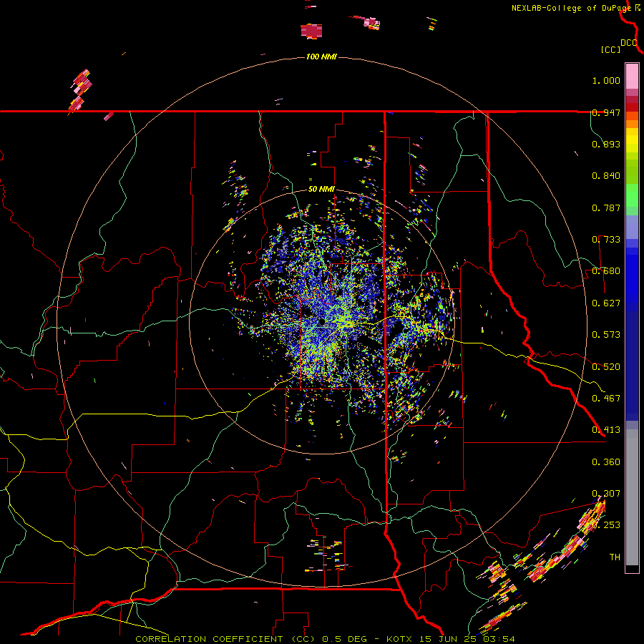Pick the red swatch beside 0.947
This screenshot has width=644, height=644.
coord(632,107)
